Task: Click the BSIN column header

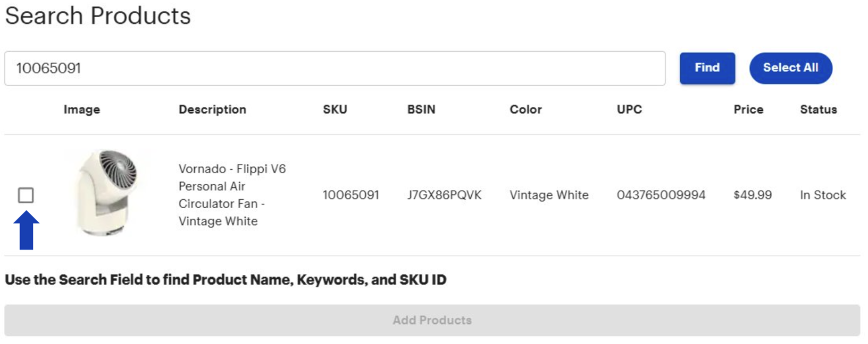Action: pyautogui.click(x=421, y=110)
